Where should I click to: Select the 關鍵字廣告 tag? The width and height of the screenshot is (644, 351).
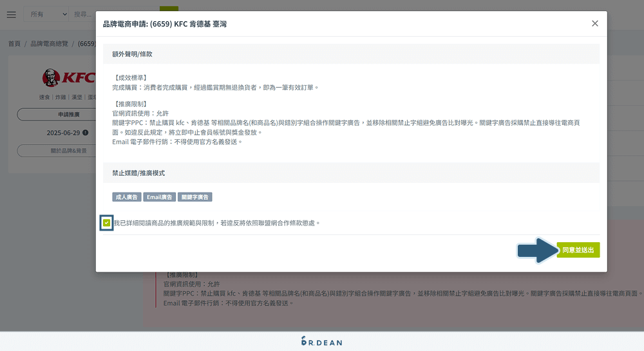tap(195, 197)
